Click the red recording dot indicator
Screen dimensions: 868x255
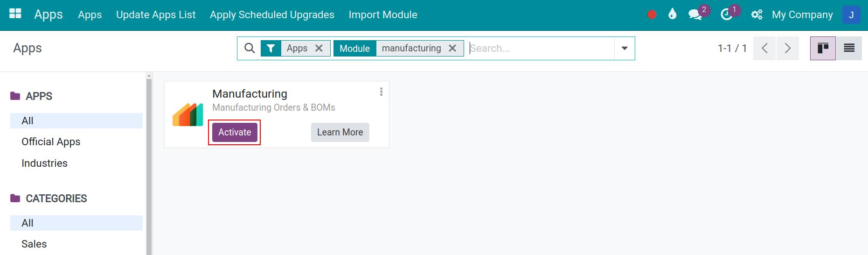pos(652,15)
